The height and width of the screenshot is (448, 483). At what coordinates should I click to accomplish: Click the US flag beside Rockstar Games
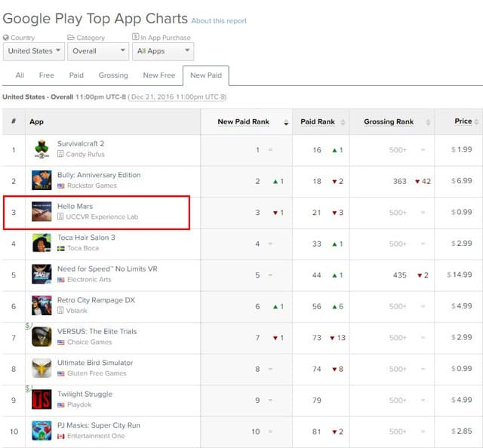tap(61, 186)
